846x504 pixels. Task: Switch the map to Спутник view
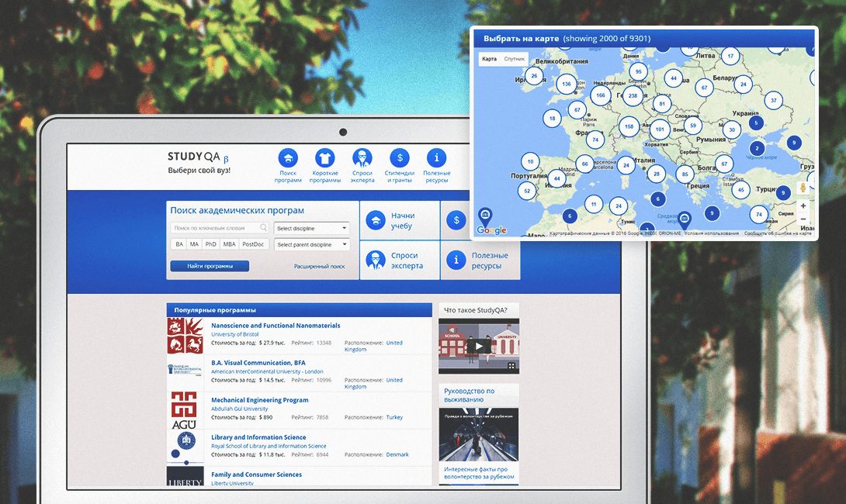click(514, 59)
